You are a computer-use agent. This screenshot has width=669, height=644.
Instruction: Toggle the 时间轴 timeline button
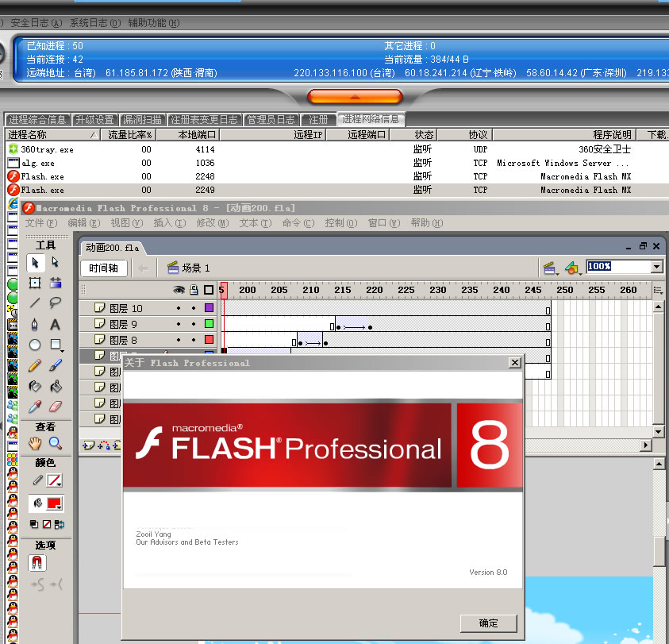click(x=104, y=268)
